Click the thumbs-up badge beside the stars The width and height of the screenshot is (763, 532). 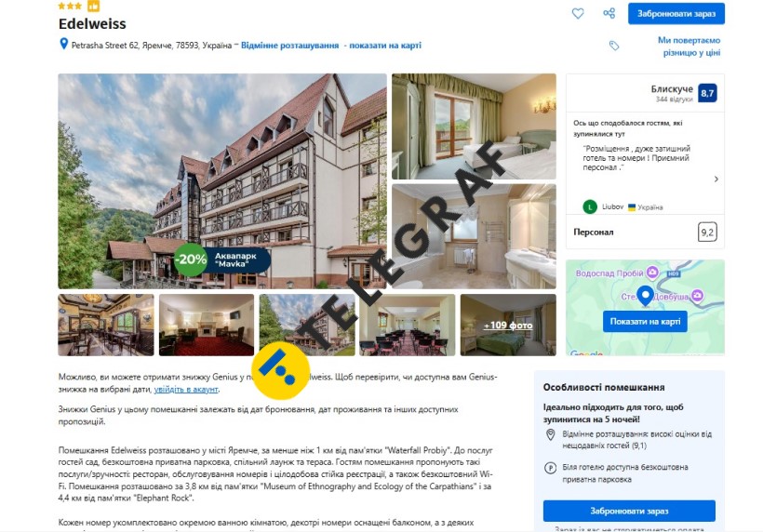(x=93, y=6)
